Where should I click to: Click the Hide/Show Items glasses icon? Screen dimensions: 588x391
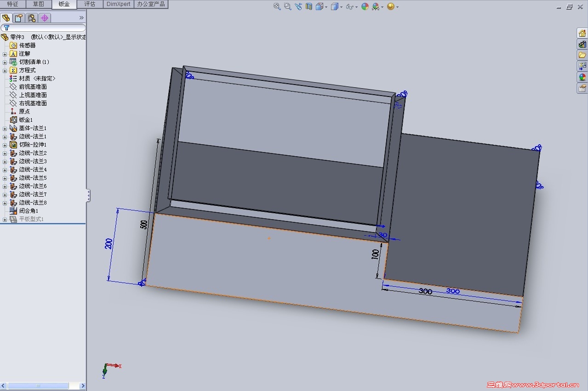click(x=349, y=6)
